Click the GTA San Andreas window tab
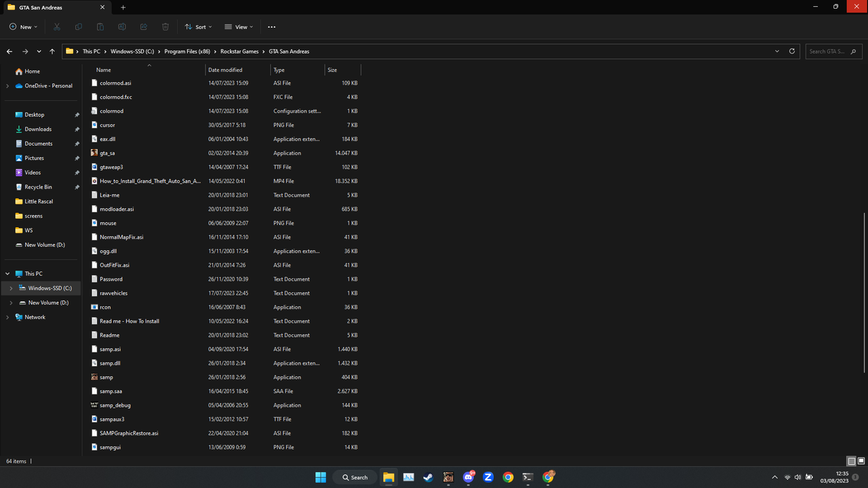The image size is (868, 488). pyautogui.click(x=58, y=7)
